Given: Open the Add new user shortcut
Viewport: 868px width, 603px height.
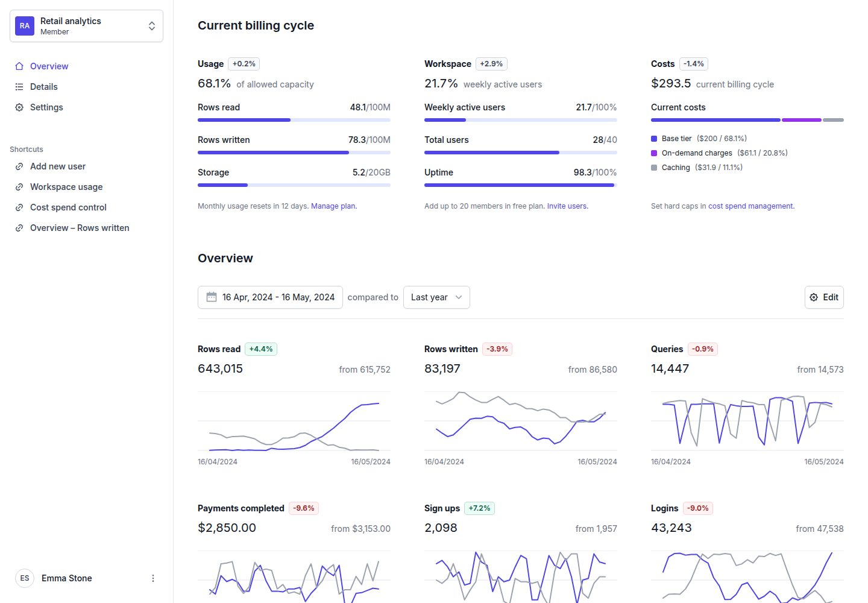Looking at the screenshot, I should point(86,166).
